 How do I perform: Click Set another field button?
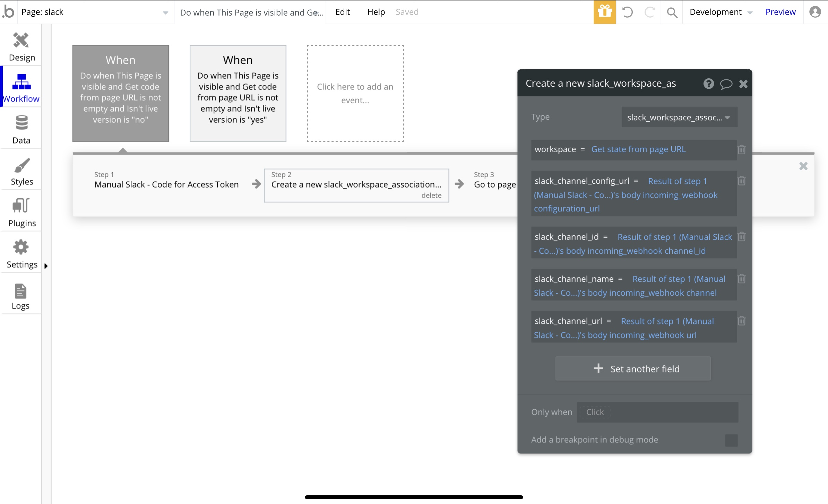pos(633,368)
